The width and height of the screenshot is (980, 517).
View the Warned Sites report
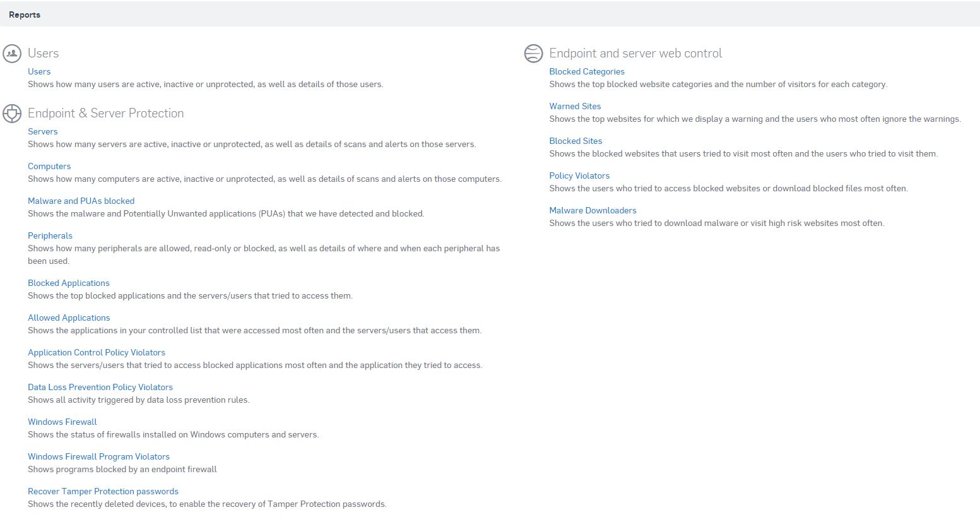(575, 106)
